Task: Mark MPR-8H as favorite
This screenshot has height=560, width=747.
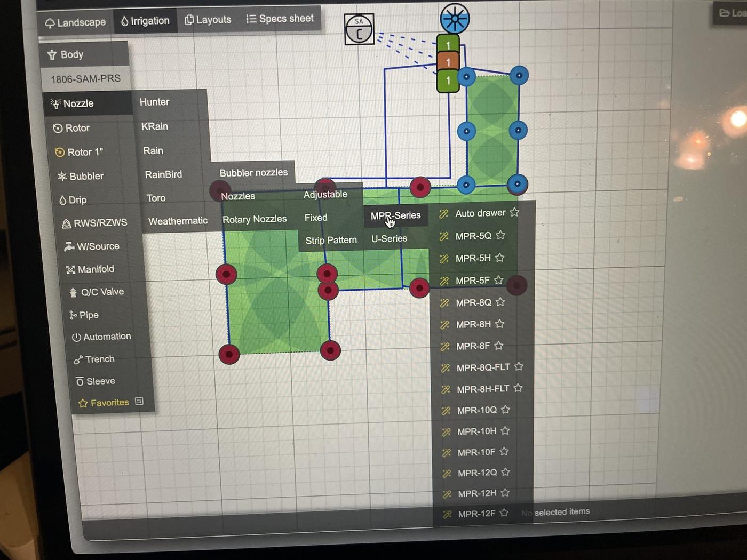Action: pos(499,324)
